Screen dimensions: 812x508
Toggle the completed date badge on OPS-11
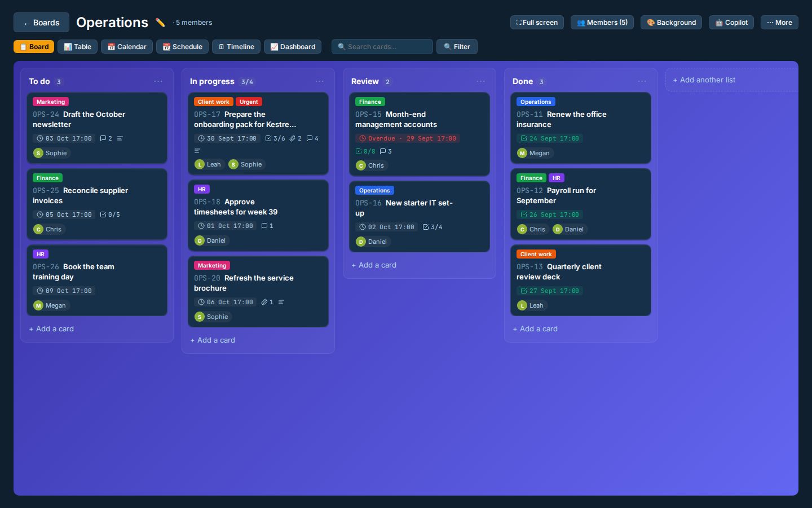pyautogui.click(x=550, y=138)
